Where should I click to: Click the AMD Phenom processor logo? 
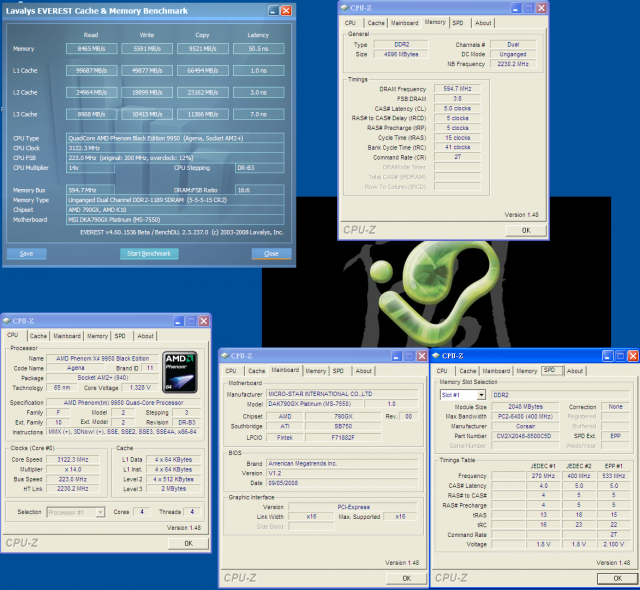180,372
